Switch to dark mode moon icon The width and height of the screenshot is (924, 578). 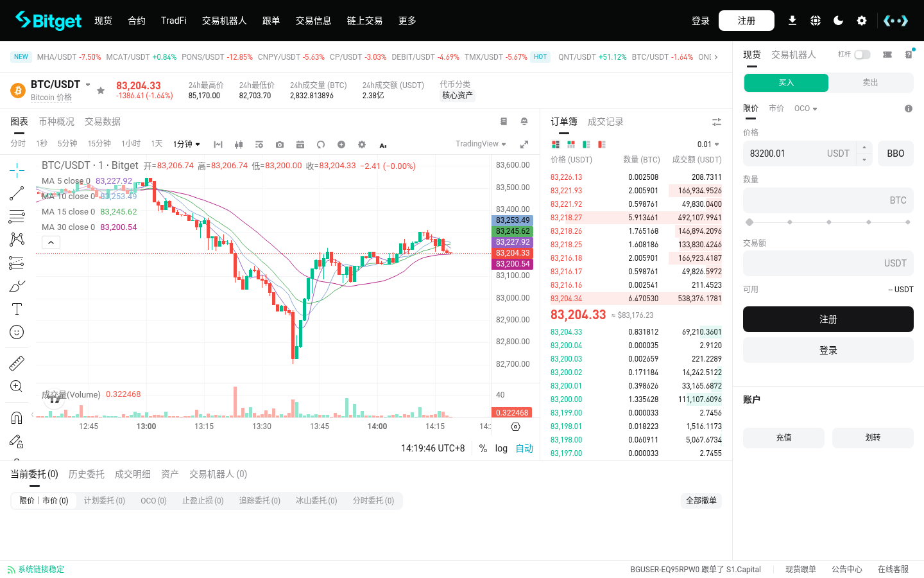pos(839,21)
